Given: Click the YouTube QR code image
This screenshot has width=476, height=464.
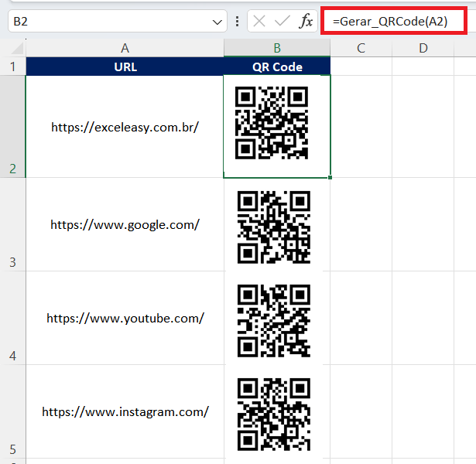Looking at the screenshot, I should [273, 320].
